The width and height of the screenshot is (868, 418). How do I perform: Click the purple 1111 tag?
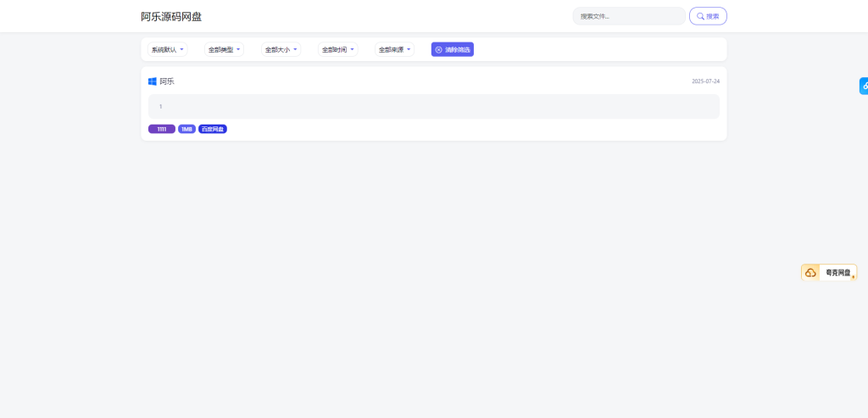(x=161, y=129)
